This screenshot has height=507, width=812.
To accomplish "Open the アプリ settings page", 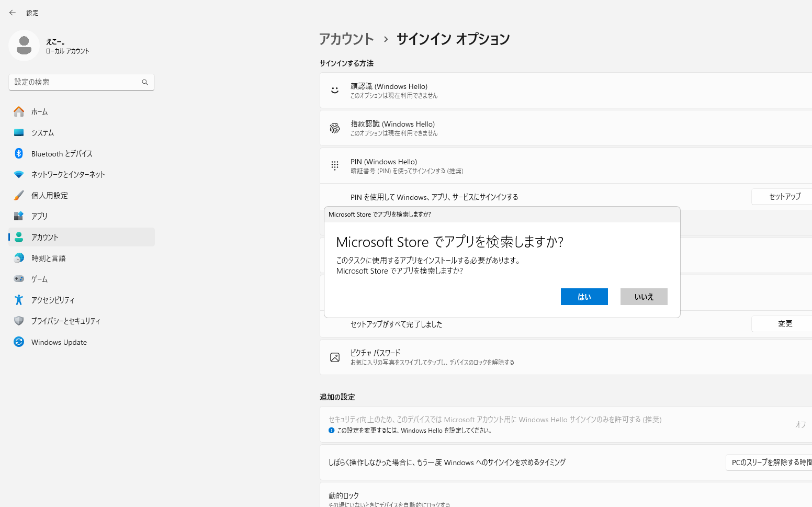I will (82, 216).
